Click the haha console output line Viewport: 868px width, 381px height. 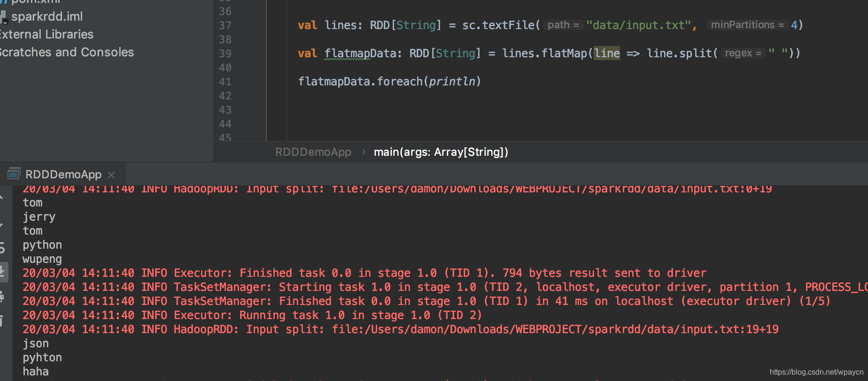[36, 372]
